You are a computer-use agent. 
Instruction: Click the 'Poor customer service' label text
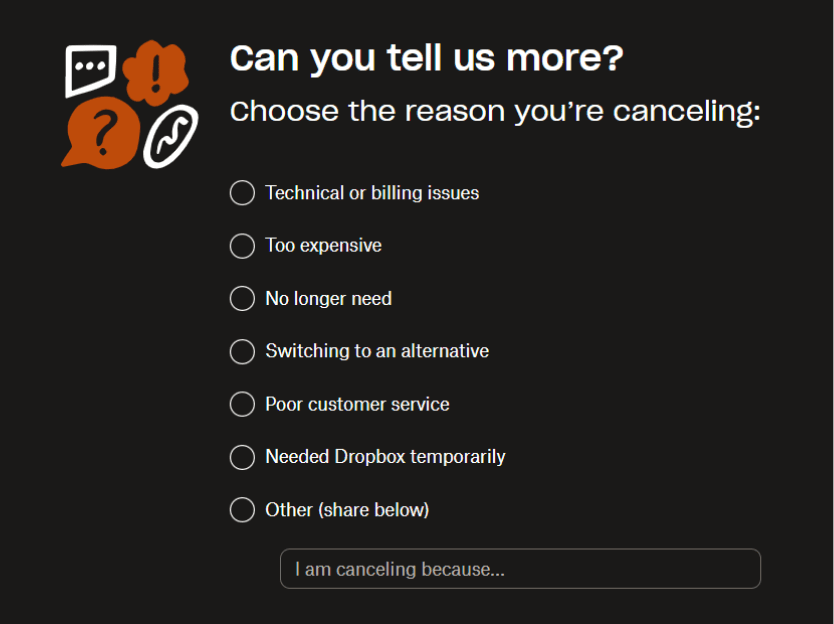[x=356, y=404]
